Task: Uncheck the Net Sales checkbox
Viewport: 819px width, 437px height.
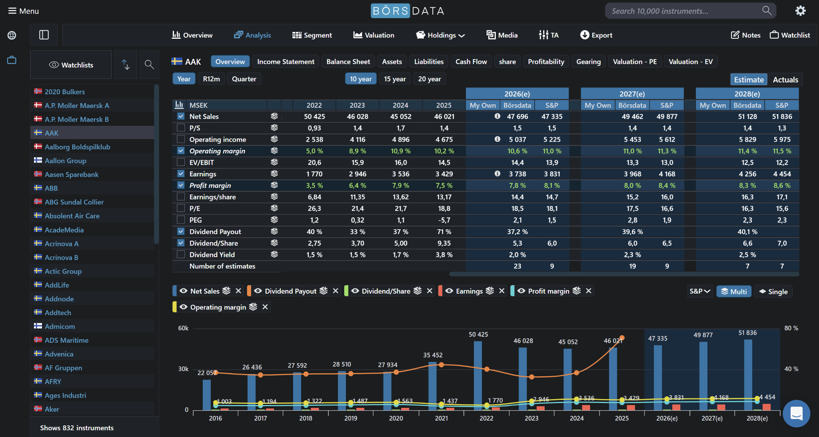Action: pyautogui.click(x=181, y=116)
